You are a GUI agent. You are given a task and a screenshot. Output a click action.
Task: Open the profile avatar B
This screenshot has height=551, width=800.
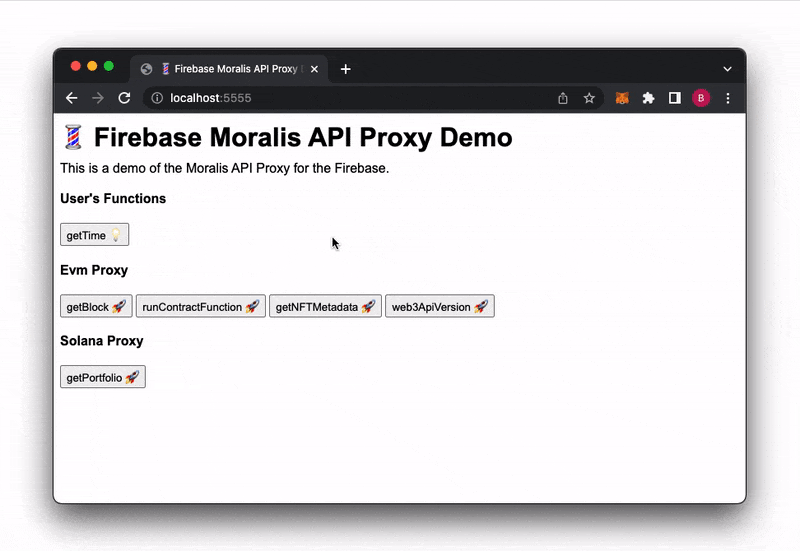tap(701, 98)
